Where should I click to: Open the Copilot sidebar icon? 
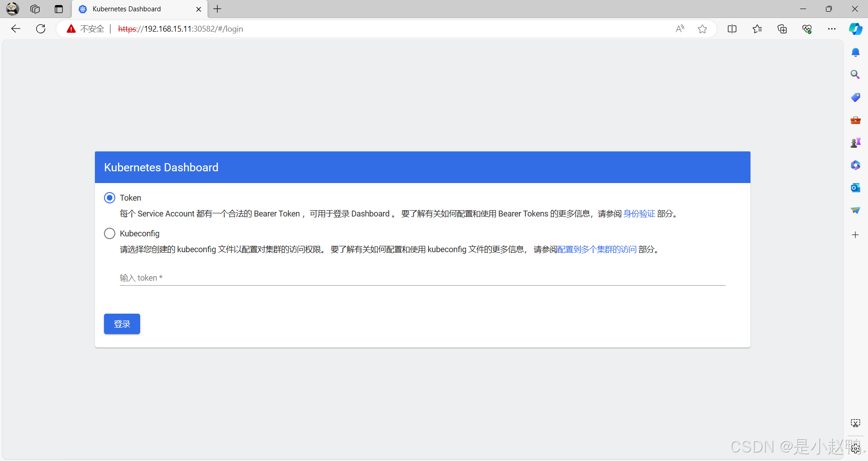tap(855, 29)
